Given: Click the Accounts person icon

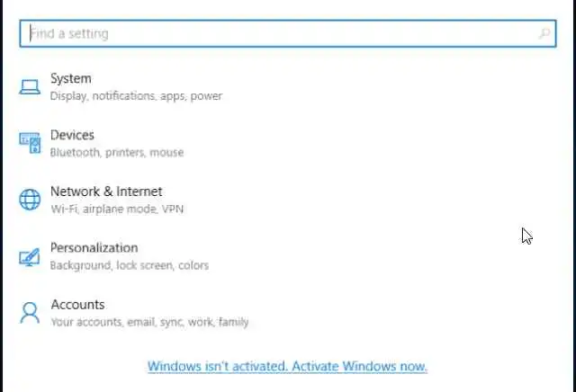Looking at the screenshot, I should tap(30, 313).
